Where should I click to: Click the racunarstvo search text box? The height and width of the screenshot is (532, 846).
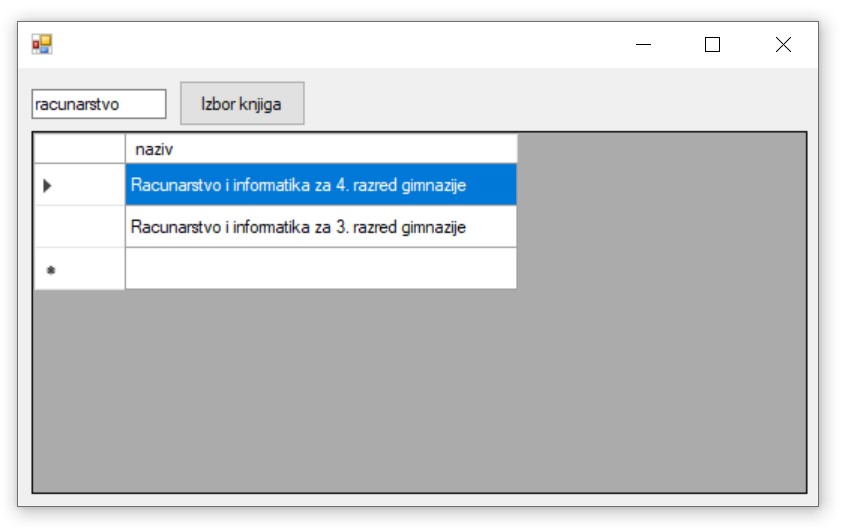(x=98, y=104)
